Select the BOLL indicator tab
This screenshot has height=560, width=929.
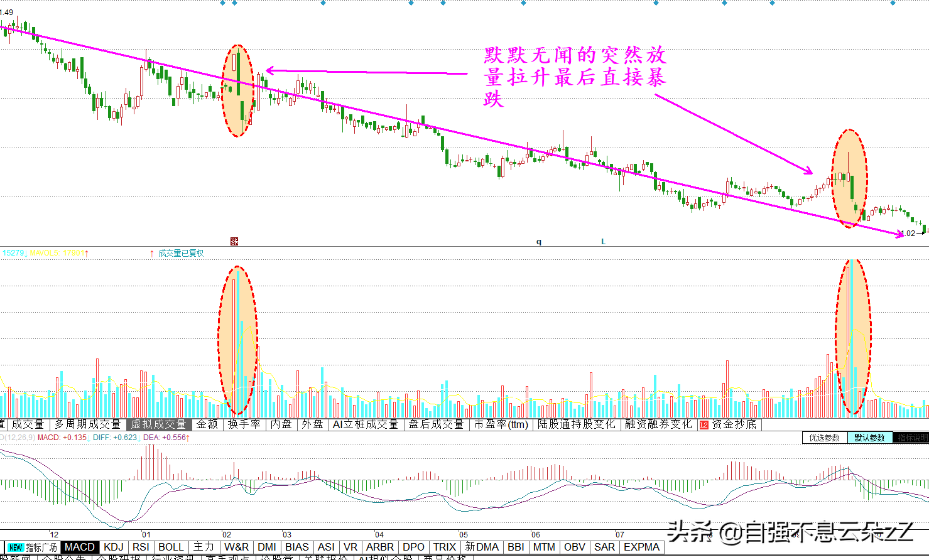(x=171, y=547)
